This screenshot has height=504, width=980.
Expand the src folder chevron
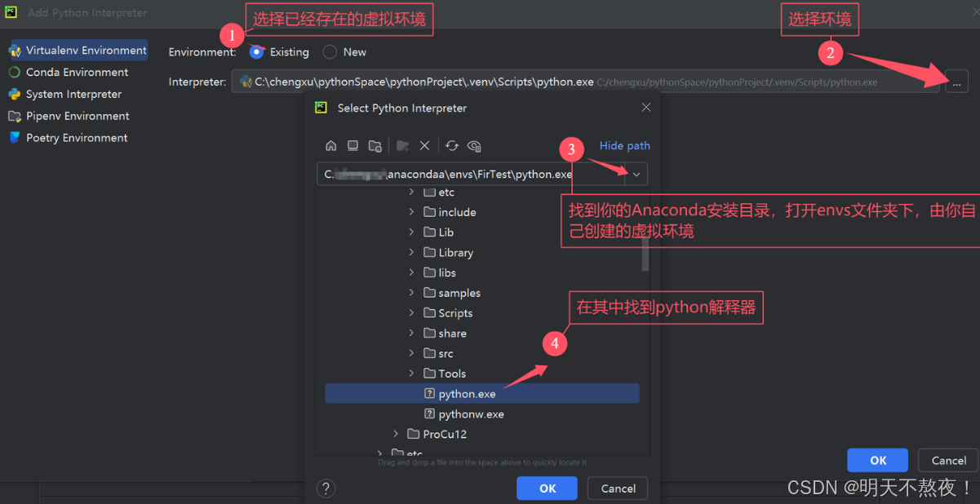click(x=411, y=354)
